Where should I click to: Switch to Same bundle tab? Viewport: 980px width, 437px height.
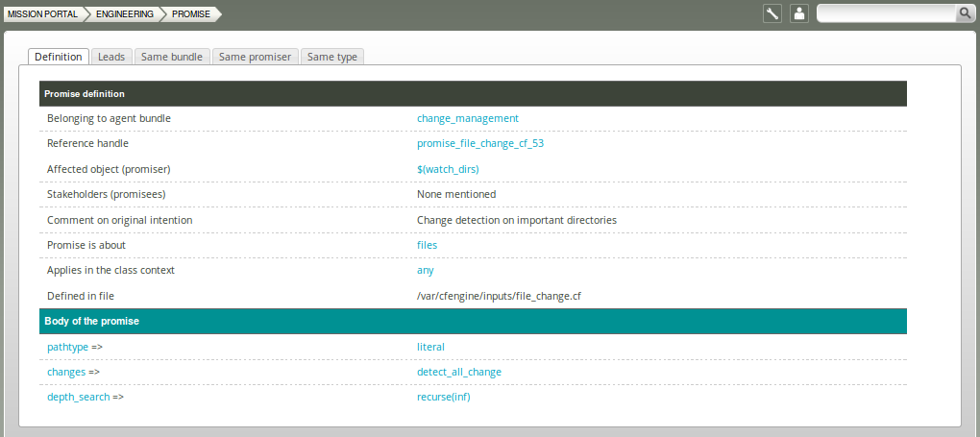[x=171, y=57]
